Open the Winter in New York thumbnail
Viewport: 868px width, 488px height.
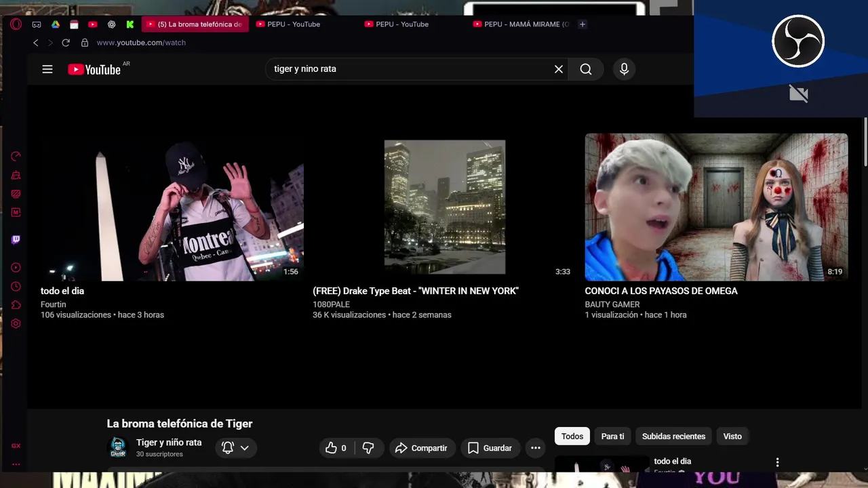pyautogui.click(x=444, y=207)
